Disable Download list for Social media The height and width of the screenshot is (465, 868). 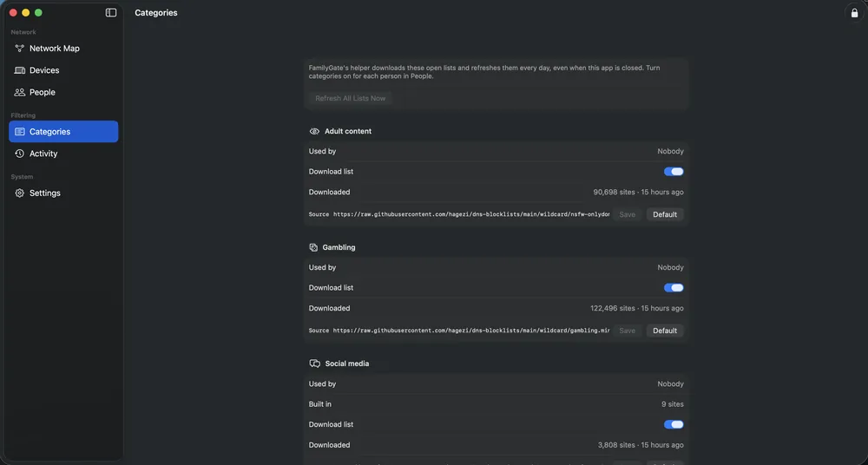click(x=674, y=424)
